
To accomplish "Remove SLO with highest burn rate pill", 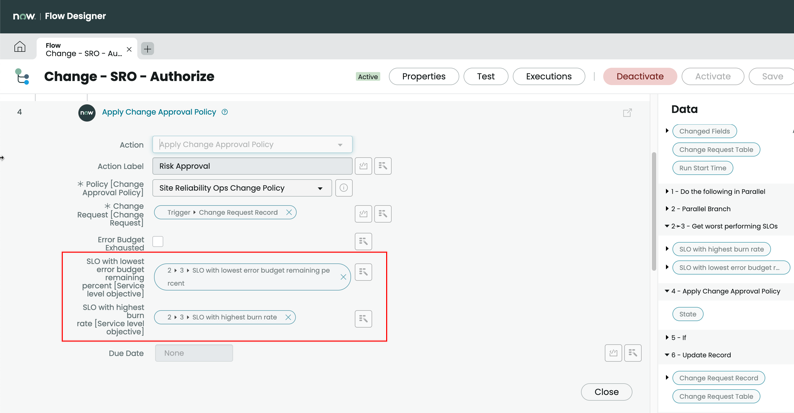I will pyautogui.click(x=288, y=317).
